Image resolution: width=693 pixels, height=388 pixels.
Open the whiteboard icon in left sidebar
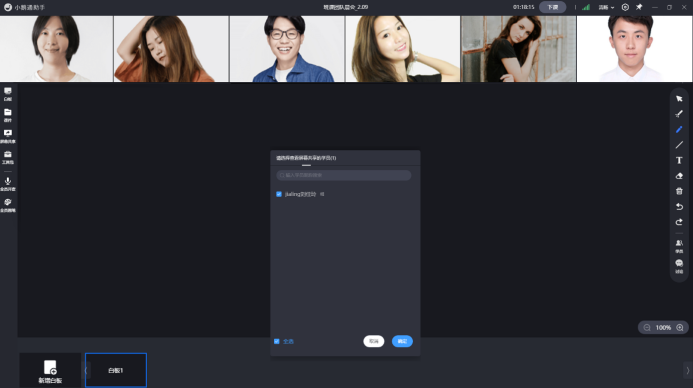coord(8,94)
